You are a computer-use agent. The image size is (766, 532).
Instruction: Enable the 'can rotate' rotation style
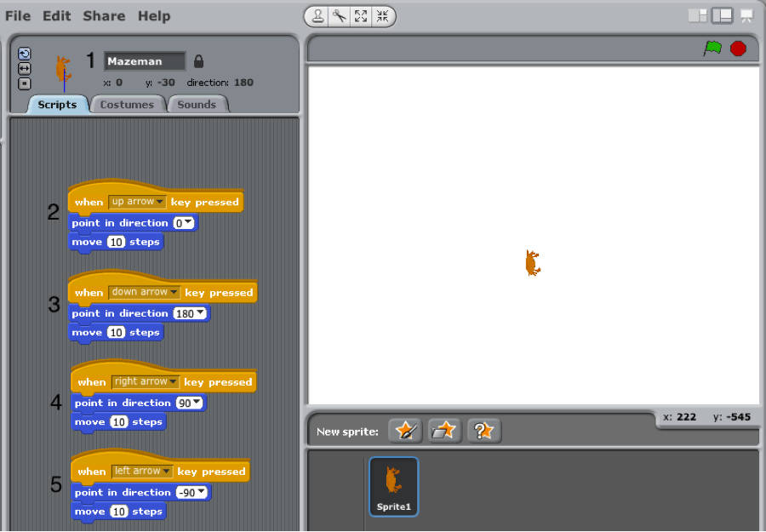click(x=24, y=54)
